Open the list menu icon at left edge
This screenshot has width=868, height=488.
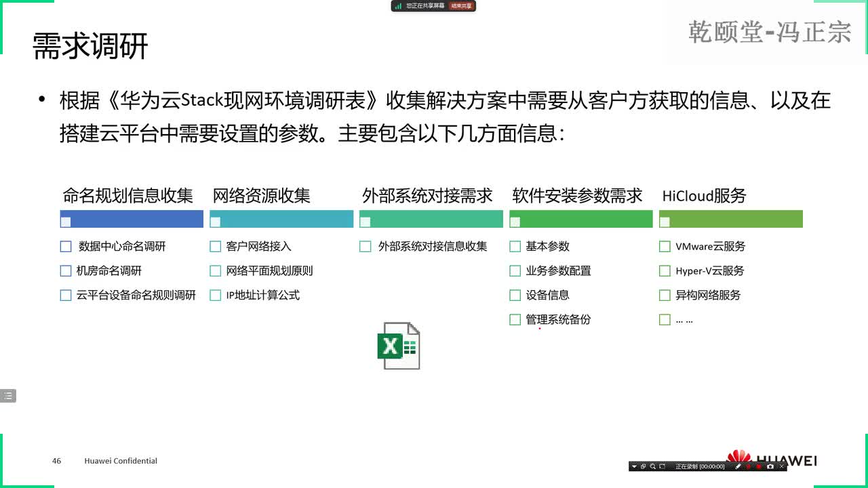point(7,396)
